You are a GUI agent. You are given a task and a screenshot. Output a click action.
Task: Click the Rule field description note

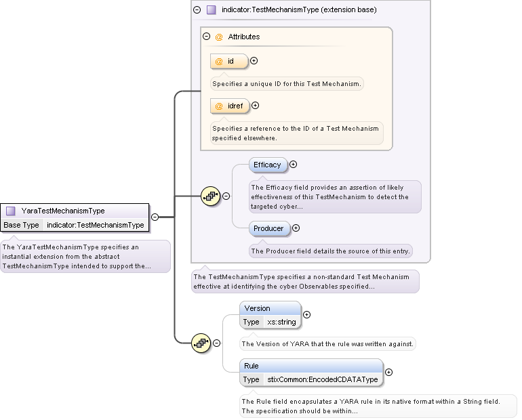tap(378, 406)
